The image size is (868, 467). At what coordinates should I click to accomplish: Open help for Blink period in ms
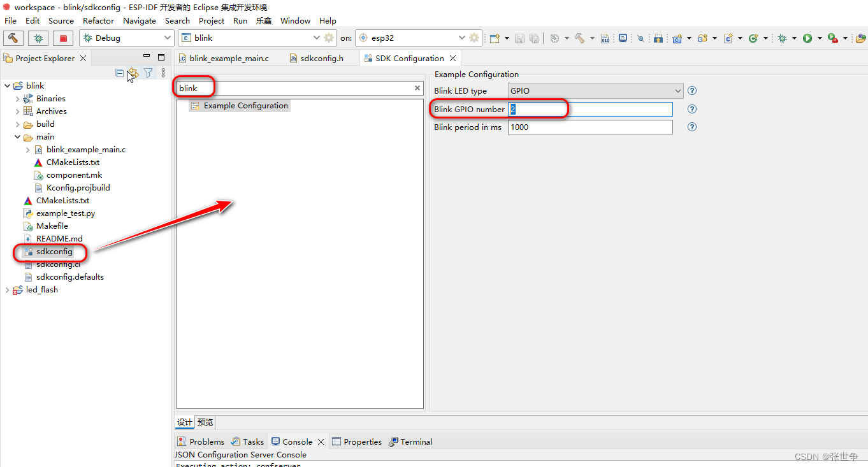point(692,127)
